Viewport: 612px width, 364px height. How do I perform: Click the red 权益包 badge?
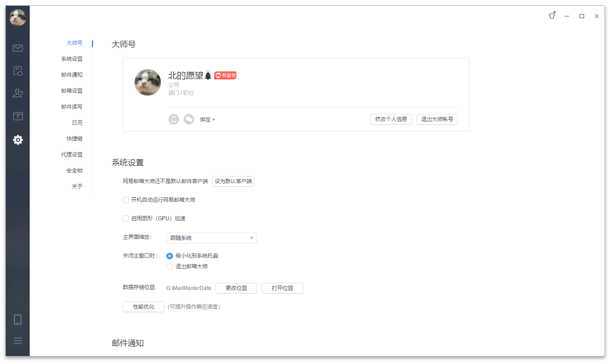pyautogui.click(x=225, y=75)
